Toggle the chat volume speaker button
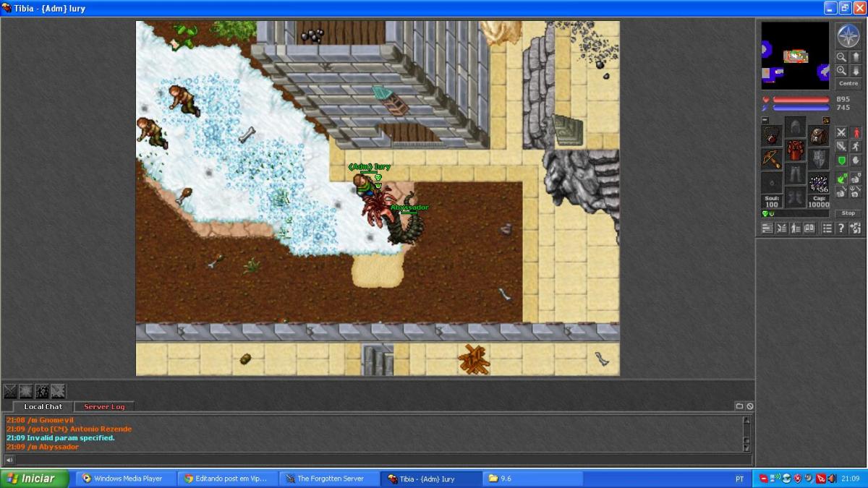Image resolution: width=868 pixels, height=488 pixels. [x=9, y=460]
